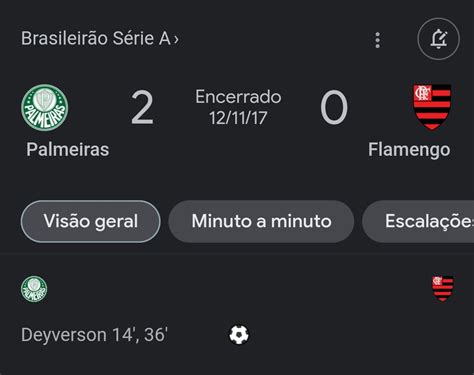The width and height of the screenshot is (474, 375).
Task: Click the Encerrado match status text
Action: [238, 97]
